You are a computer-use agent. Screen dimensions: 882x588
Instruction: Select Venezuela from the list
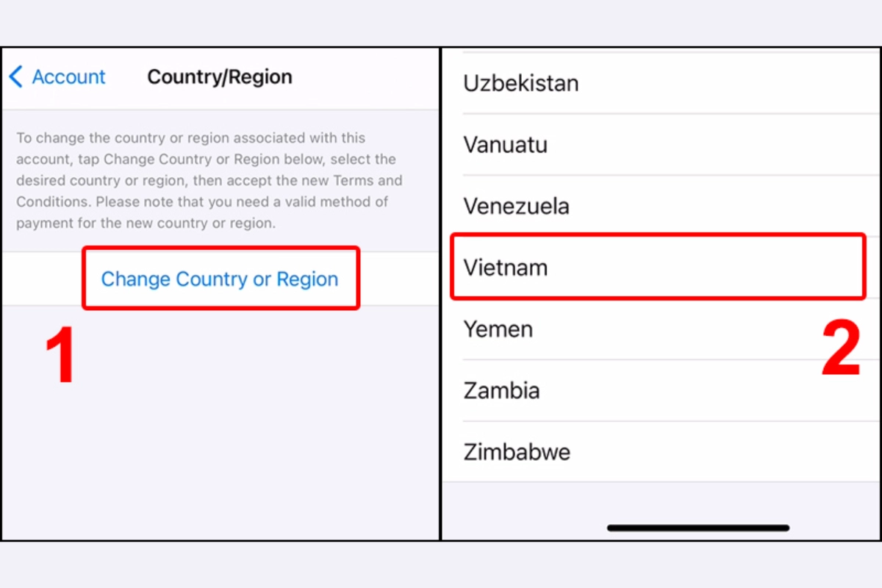[x=516, y=206]
